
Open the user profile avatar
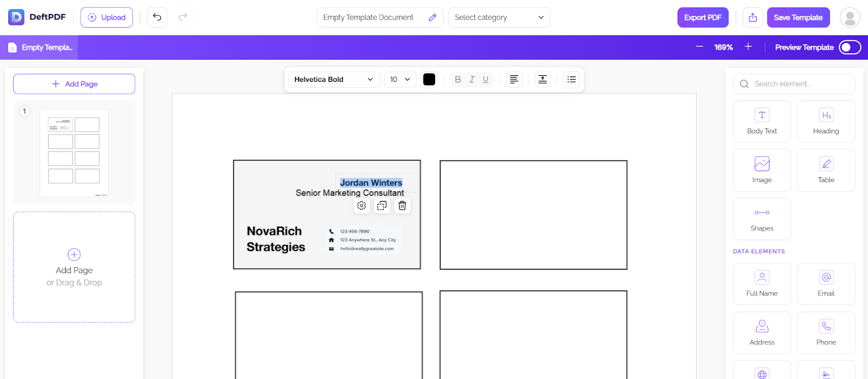pos(850,17)
